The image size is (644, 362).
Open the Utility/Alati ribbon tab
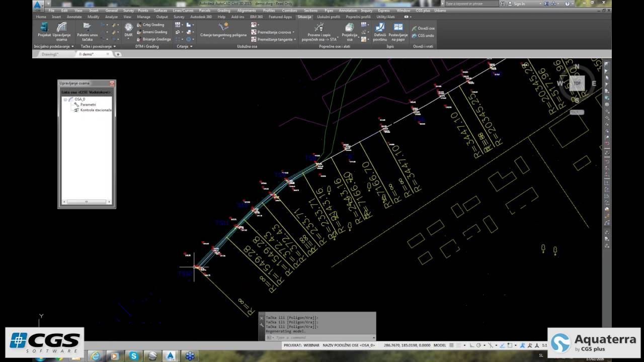tap(386, 17)
